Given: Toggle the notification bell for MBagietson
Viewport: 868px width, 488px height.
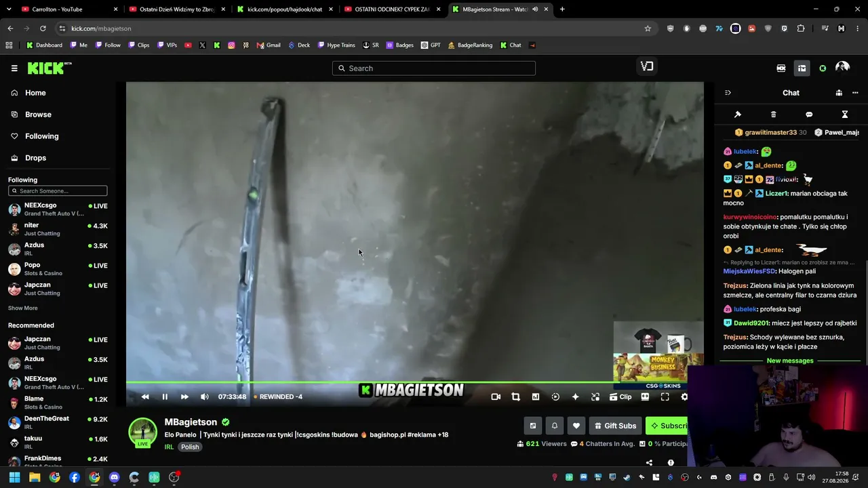Looking at the screenshot, I should (x=555, y=426).
